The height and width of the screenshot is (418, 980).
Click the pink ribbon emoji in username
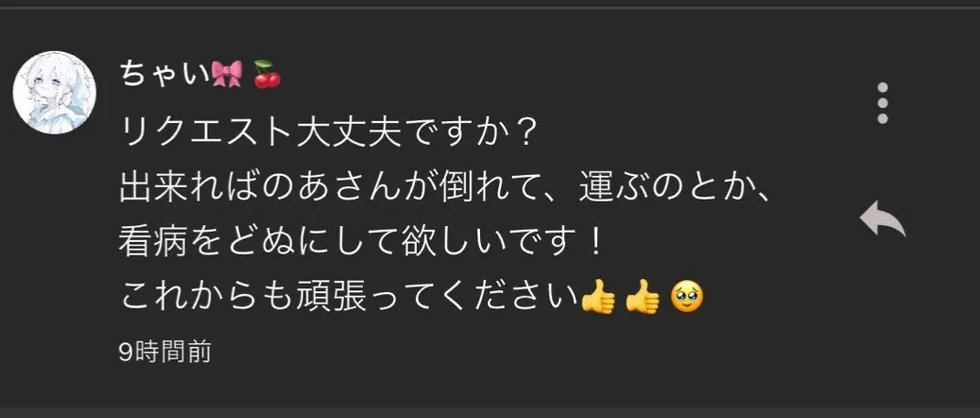[227, 75]
